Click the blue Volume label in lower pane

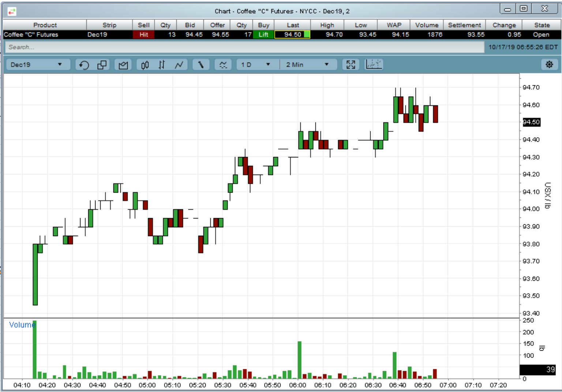point(22,325)
